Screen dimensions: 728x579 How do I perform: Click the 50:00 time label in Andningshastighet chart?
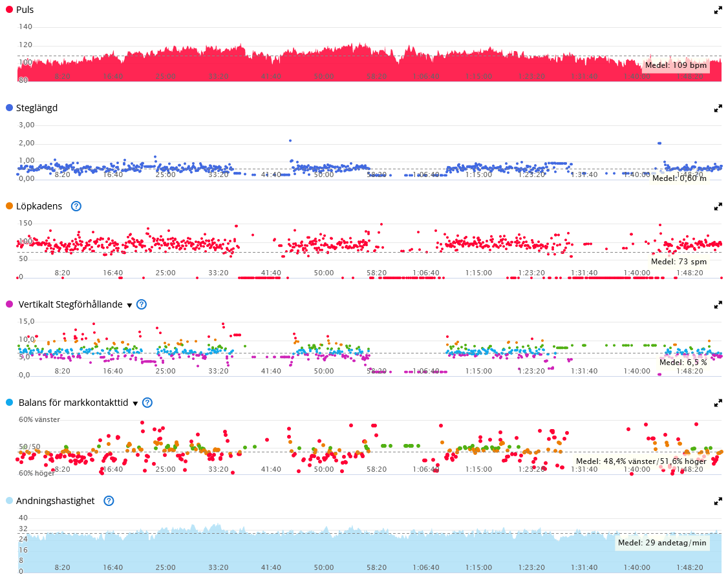point(324,568)
